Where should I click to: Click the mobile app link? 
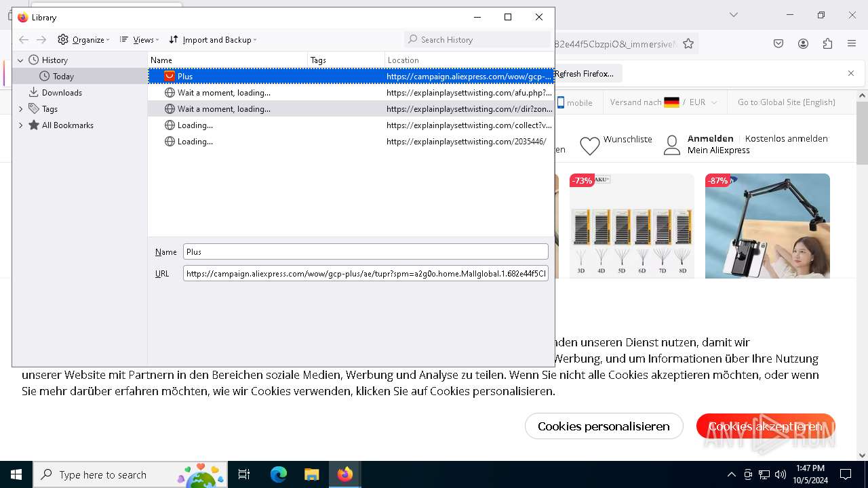pos(574,102)
